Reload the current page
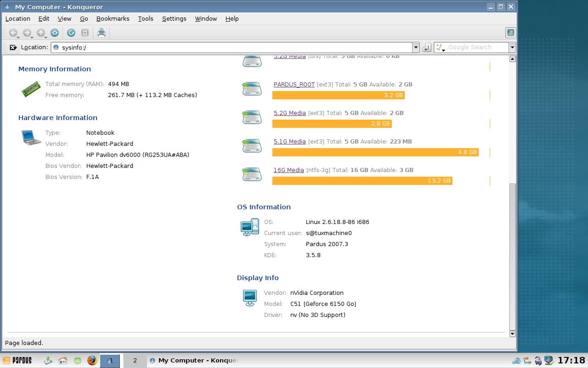Viewport: 588px width, 368px height. tap(71, 33)
